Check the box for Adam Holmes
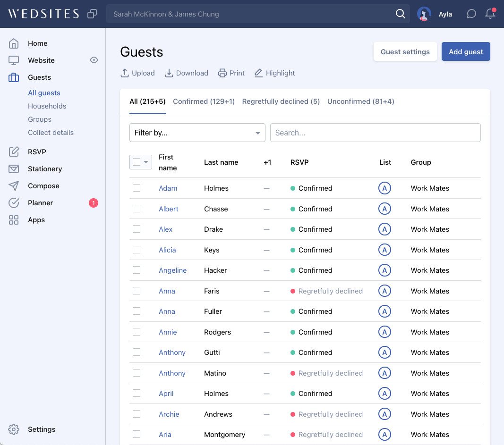This screenshot has width=504, height=445. pyautogui.click(x=137, y=188)
